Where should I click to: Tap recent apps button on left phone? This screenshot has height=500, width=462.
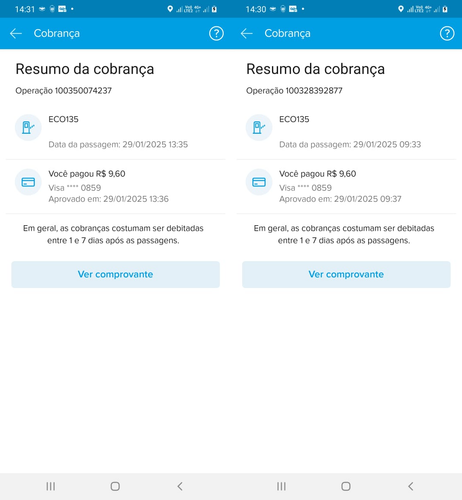click(x=51, y=486)
